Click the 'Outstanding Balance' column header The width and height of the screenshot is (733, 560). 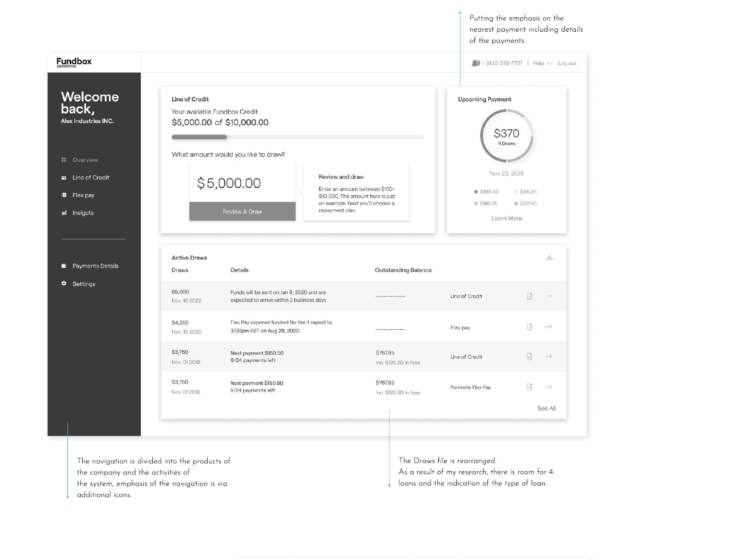click(403, 270)
